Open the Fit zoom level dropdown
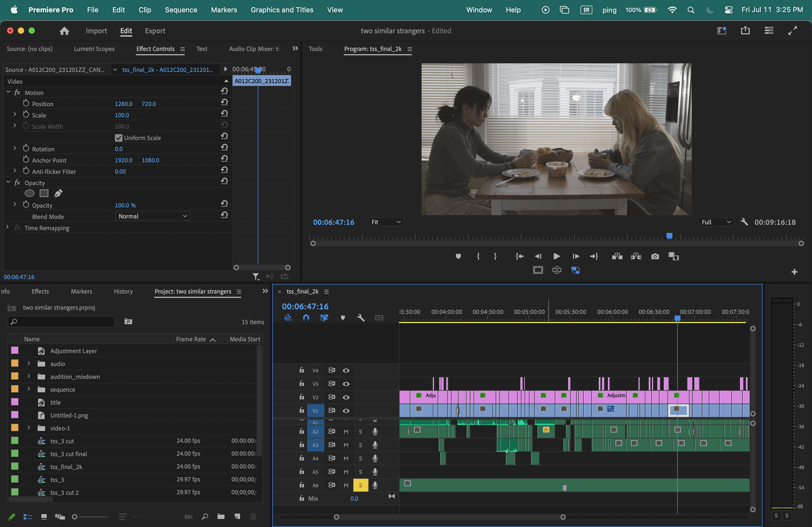Screen dimensions: 812x527 386,222
